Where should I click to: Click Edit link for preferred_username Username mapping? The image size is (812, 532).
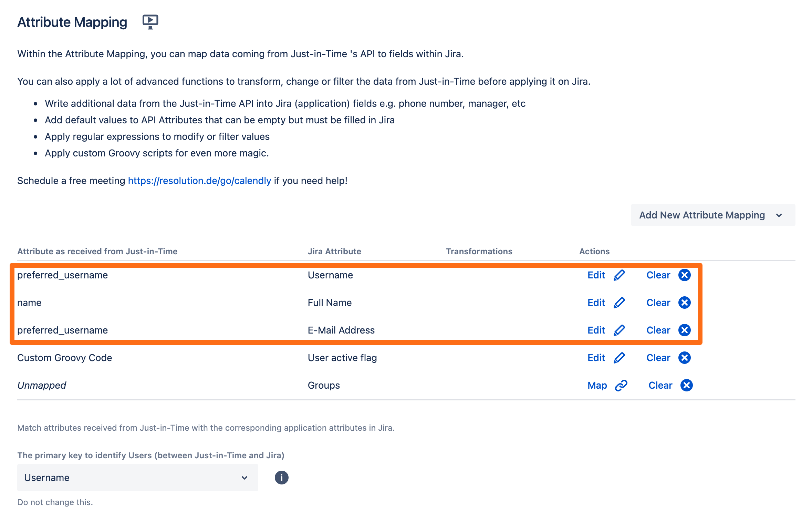[596, 275]
